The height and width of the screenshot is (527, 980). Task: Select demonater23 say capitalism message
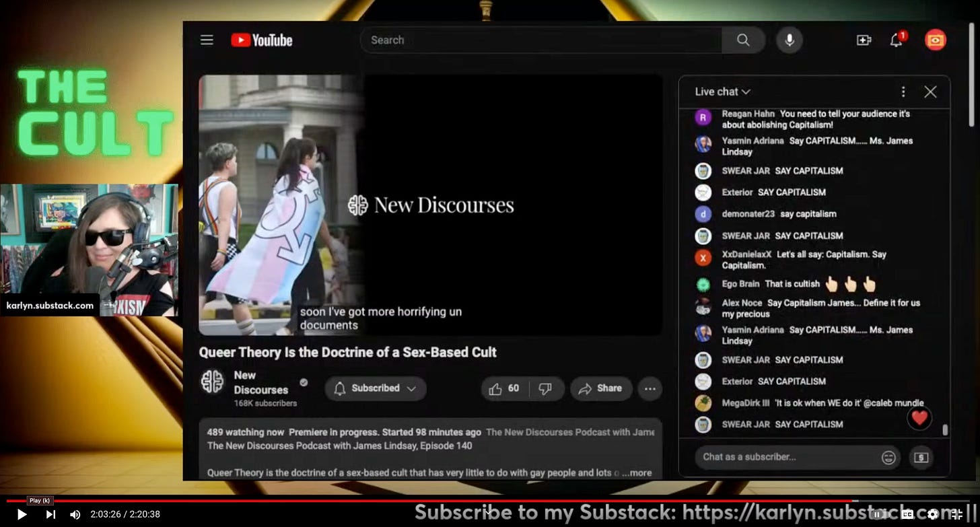click(x=808, y=214)
